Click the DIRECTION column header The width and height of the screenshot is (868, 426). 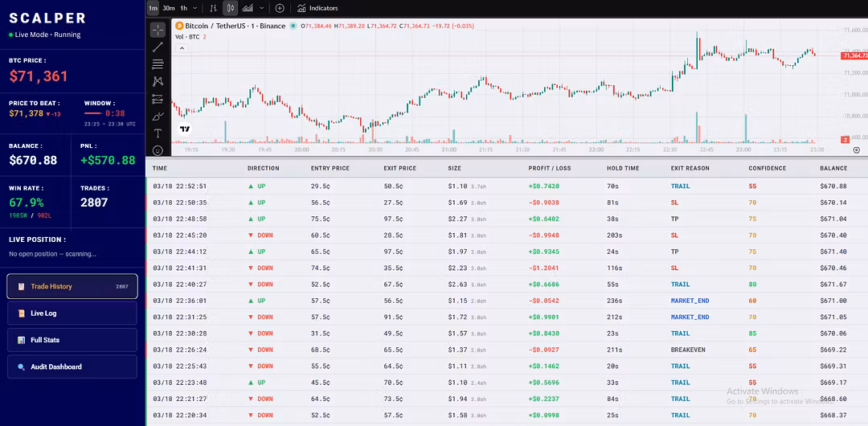[263, 168]
